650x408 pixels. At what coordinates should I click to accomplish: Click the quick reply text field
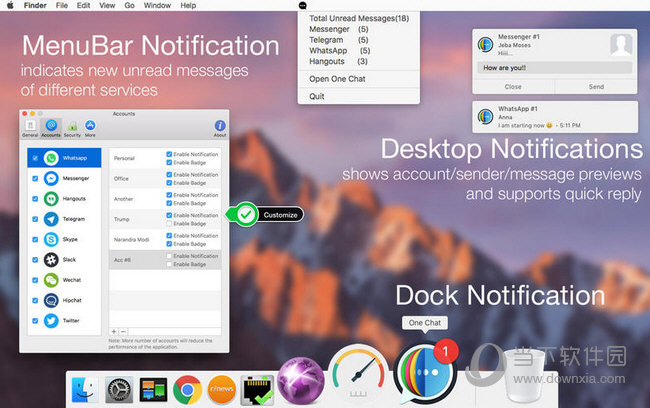(x=555, y=69)
